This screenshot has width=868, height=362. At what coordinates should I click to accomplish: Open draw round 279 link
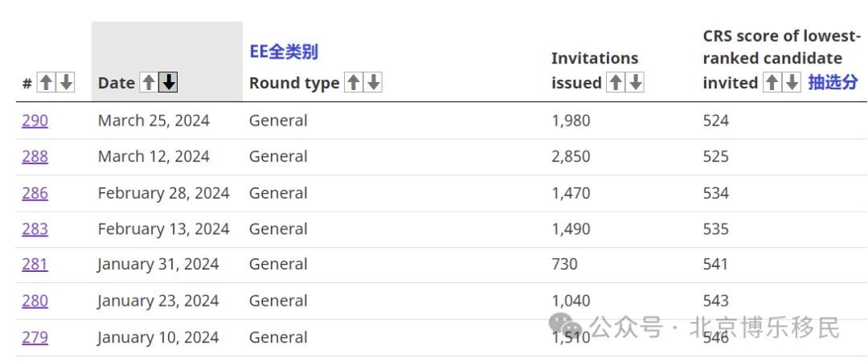(35, 338)
